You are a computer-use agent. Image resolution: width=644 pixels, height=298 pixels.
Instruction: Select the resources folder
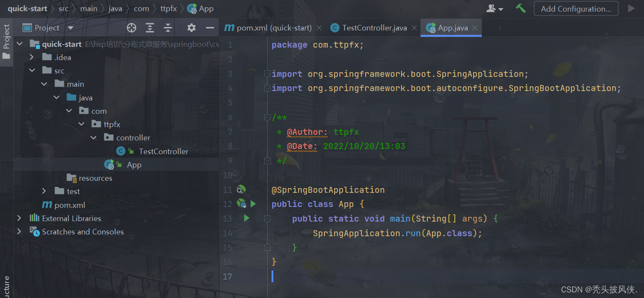click(95, 178)
